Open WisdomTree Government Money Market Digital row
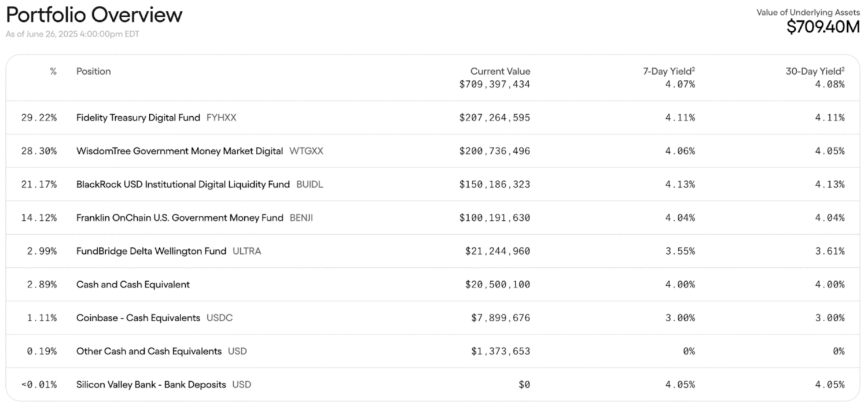The height and width of the screenshot is (406, 868). pyautogui.click(x=433, y=151)
